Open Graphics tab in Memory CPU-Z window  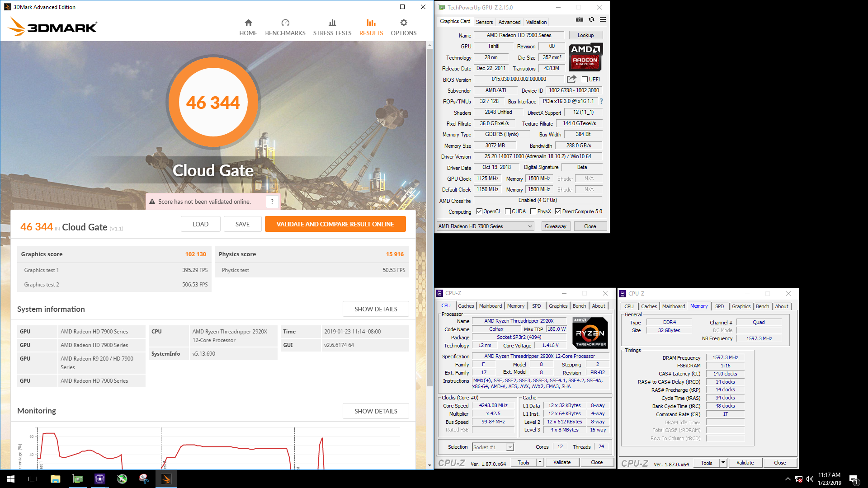(x=741, y=306)
